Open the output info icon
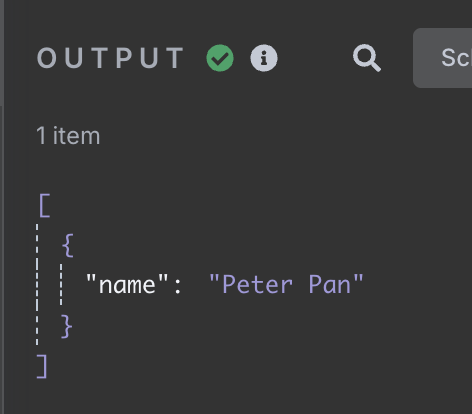 [264, 58]
